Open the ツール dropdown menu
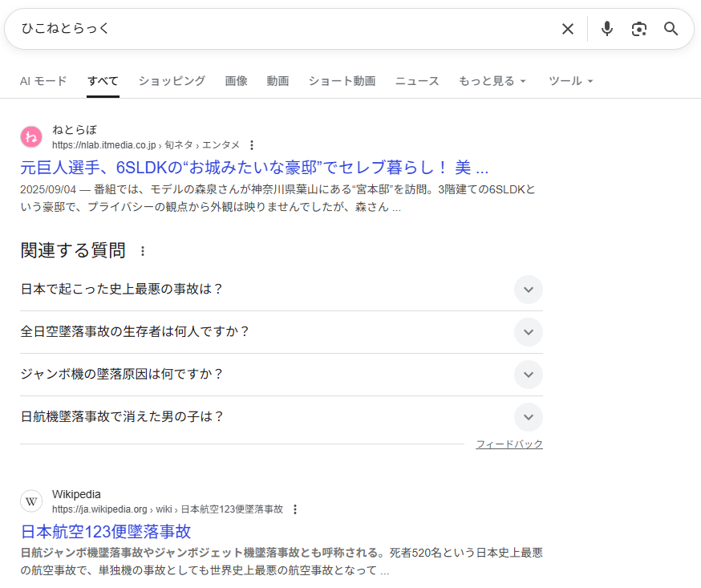 (570, 81)
